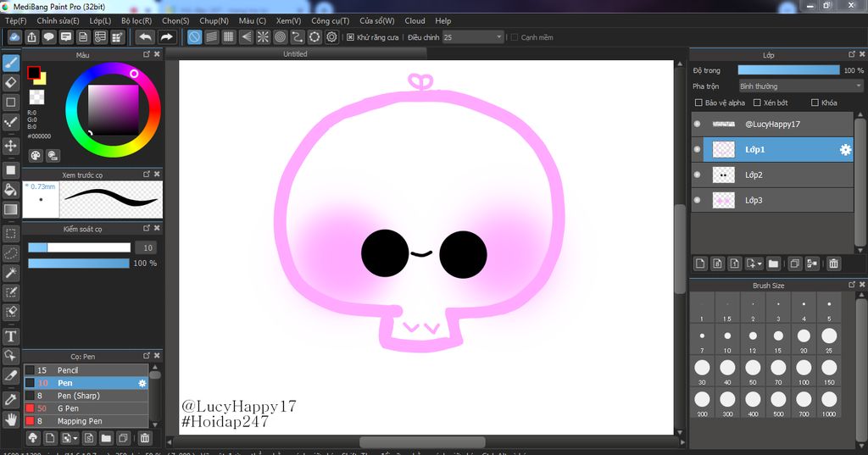Screen dimensions: 868x455
Task: Open Pen brush settings gear
Action: tap(142, 383)
